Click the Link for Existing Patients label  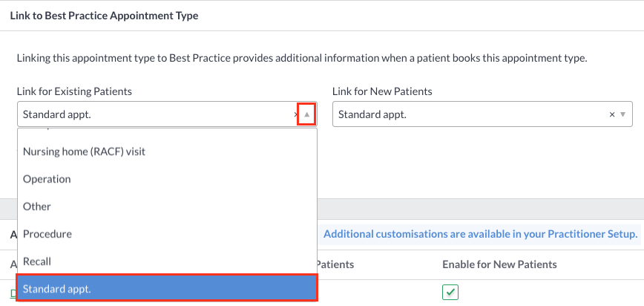[74, 91]
